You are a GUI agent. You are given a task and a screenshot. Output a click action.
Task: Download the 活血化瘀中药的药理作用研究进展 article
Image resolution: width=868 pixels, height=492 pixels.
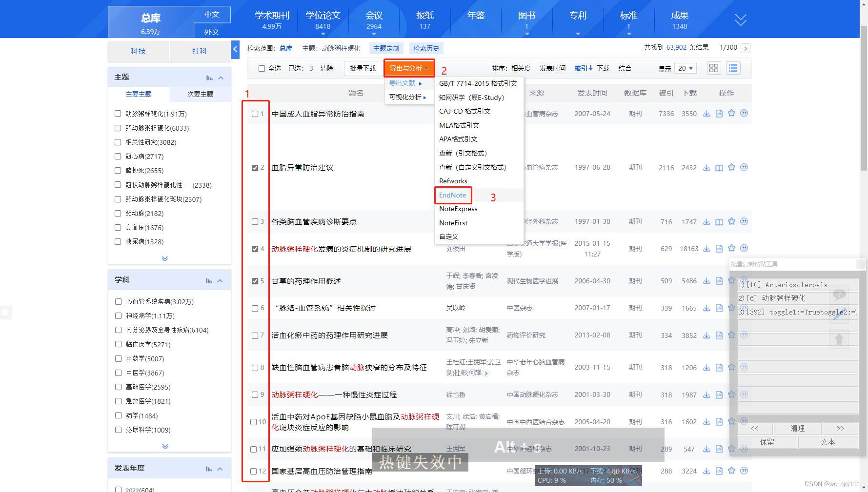point(707,335)
